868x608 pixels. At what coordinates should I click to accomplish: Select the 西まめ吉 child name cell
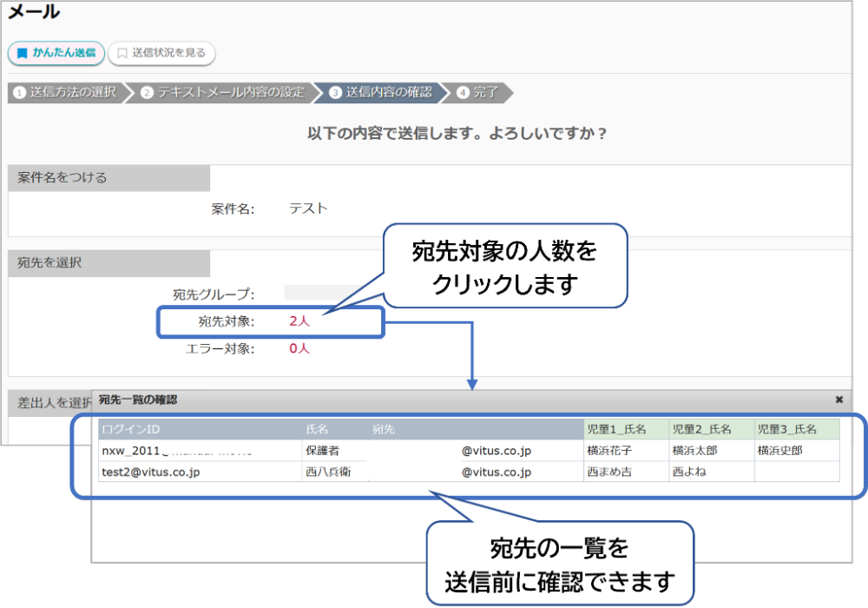click(609, 472)
